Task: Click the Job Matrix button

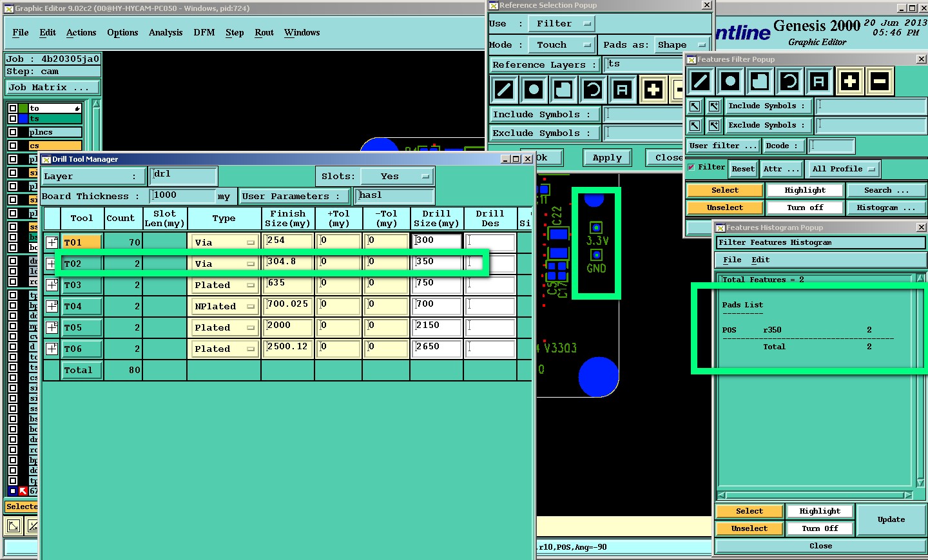Action: point(53,87)
